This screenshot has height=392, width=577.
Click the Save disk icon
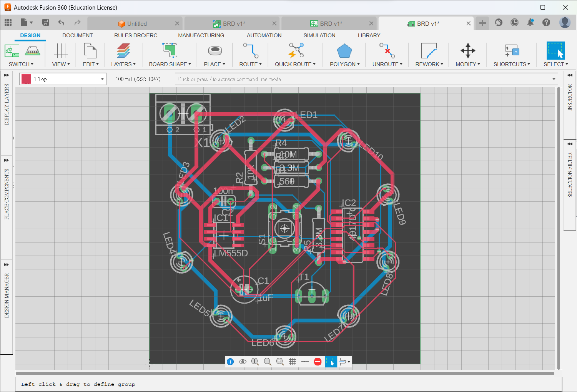coord(45,23)
